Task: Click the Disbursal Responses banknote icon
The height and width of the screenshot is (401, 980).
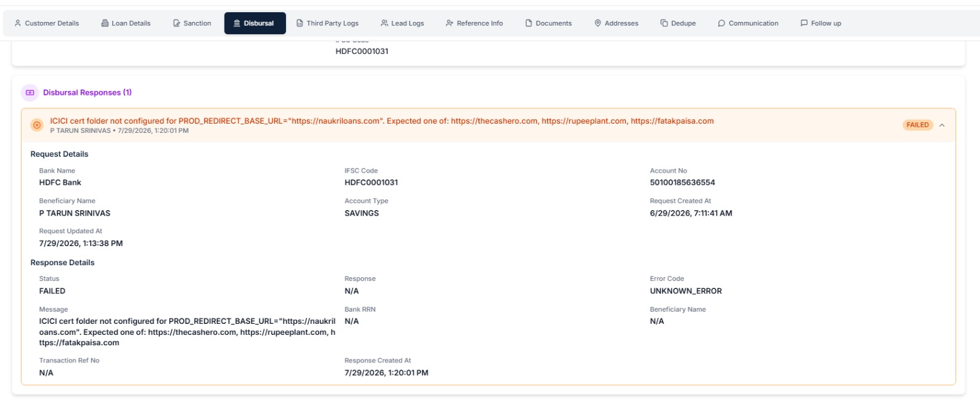Action: (30, 92)
